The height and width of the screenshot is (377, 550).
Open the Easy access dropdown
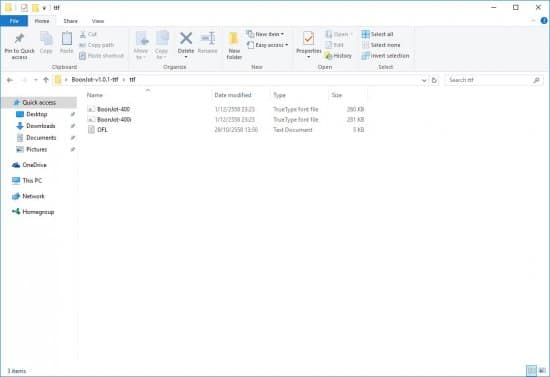(x=267, y=45)
